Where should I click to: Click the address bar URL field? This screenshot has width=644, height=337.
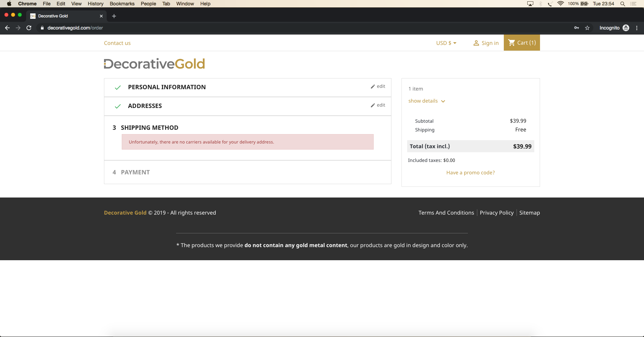302,28
